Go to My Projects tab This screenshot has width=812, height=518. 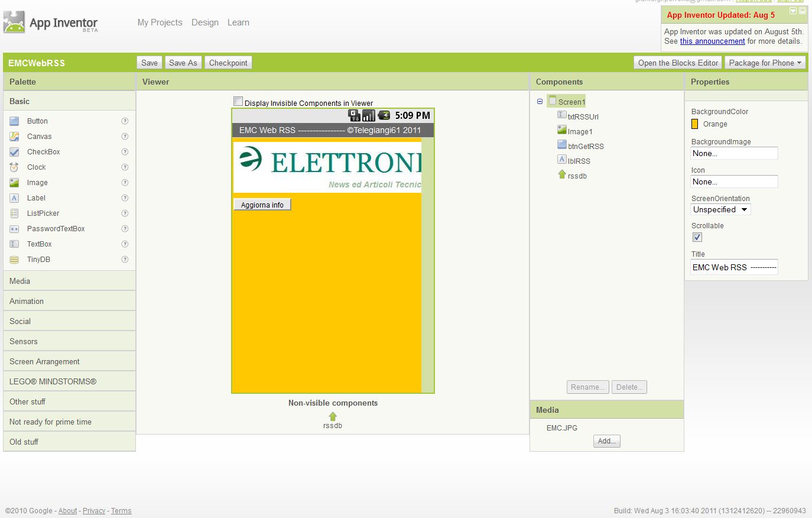point(160,22)
